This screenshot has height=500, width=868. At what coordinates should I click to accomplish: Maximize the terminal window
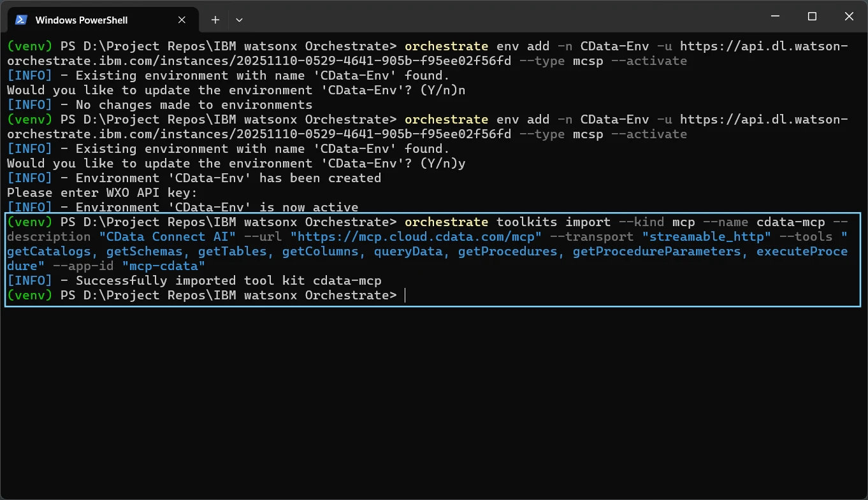click(812, 17)
